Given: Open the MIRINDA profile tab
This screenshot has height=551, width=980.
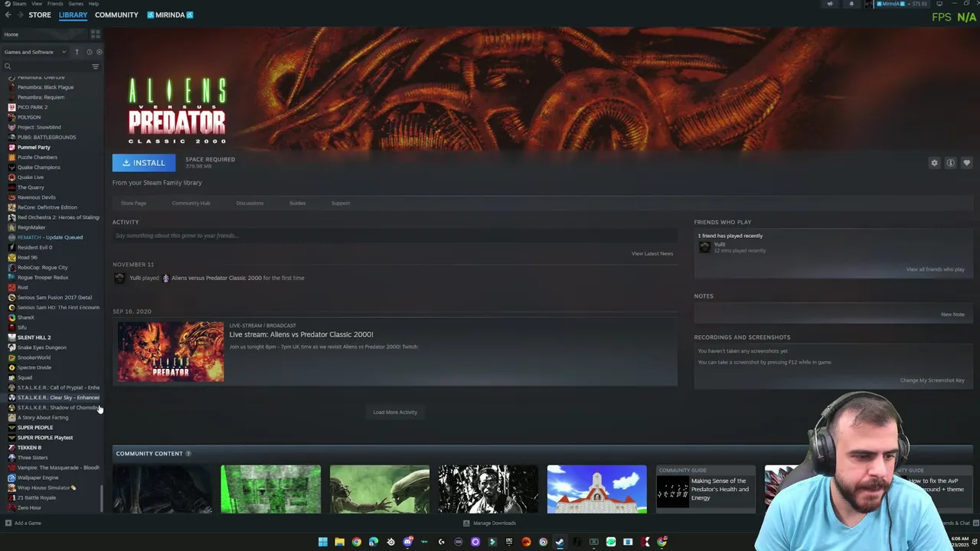Looking at the screenshot, I should [x=170, y=15].
